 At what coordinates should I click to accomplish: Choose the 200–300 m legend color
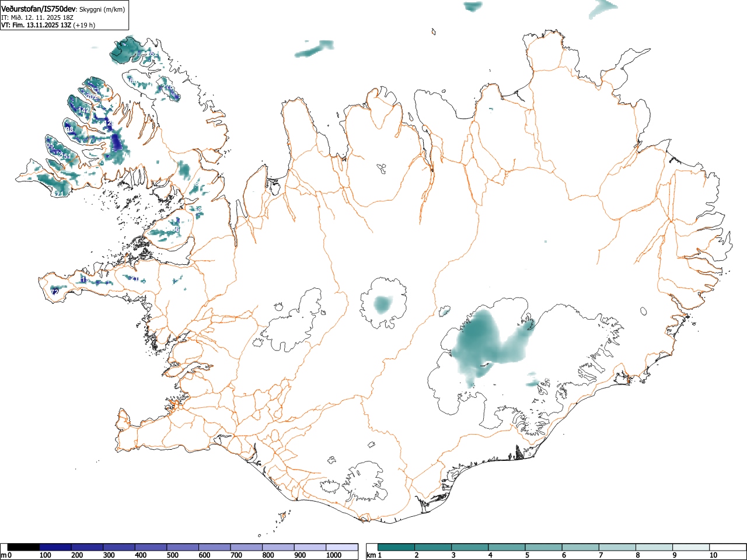88,547
